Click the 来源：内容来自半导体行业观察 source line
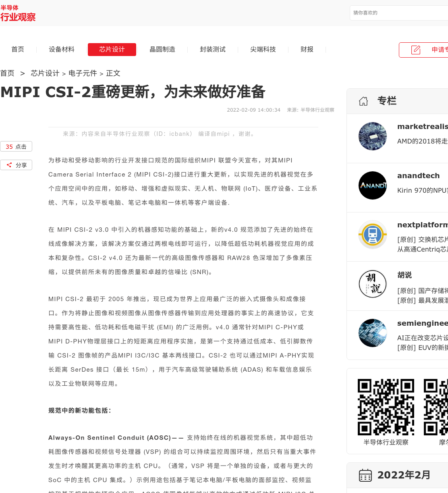Image resolution: width=448 pixels, height=493 pixels. [160, 134]
